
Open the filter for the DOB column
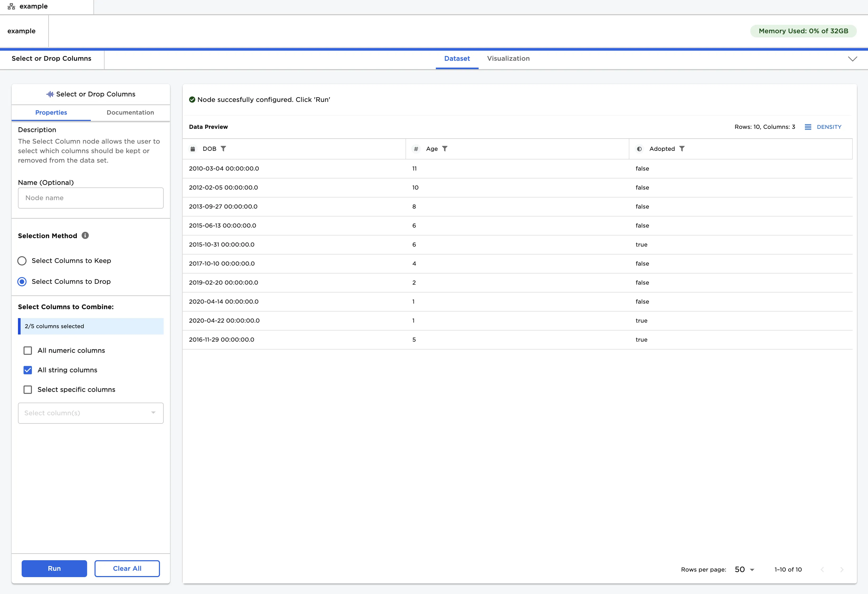[x=223, y=149]
